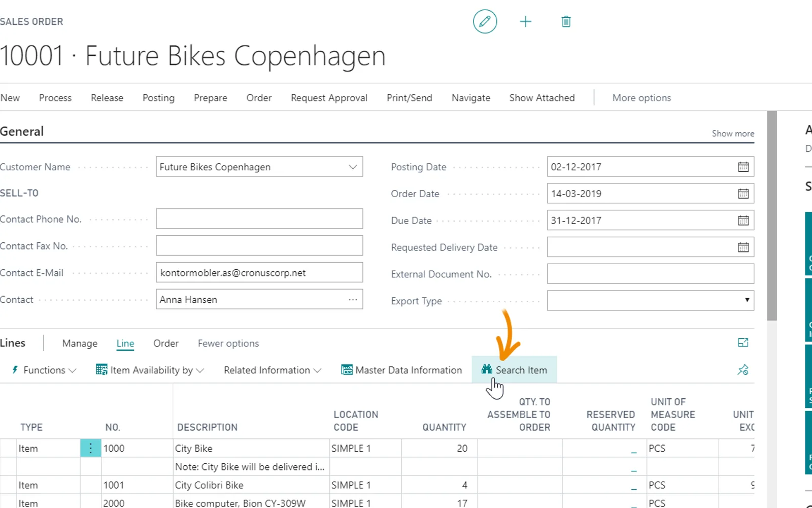
Task: Open the Process menu
Action: 55,98
